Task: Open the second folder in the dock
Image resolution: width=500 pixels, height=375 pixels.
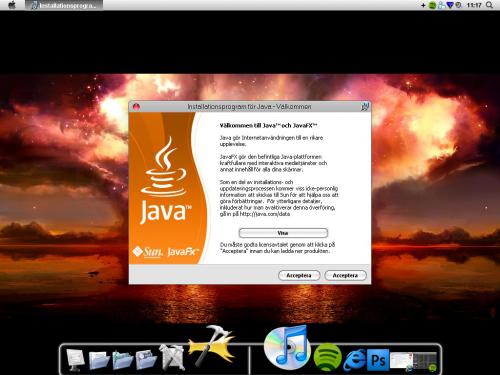Action: (122, 360)
